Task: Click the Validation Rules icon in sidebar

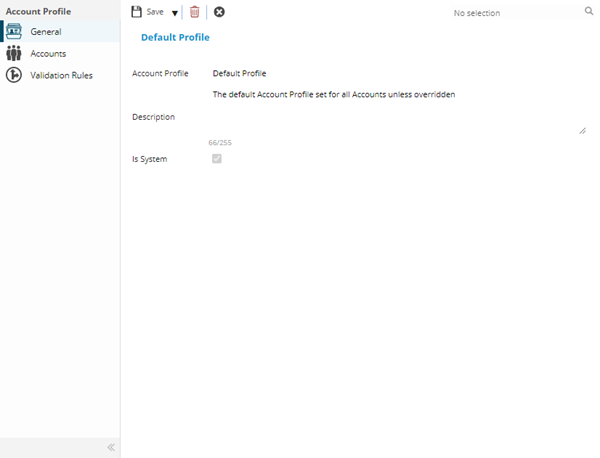Action: click(x=14, y=75)
